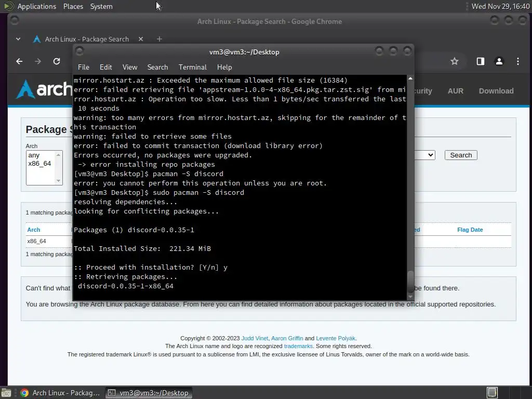
Task: Click Chrome window menu button
Action: [x=14, y=20]
